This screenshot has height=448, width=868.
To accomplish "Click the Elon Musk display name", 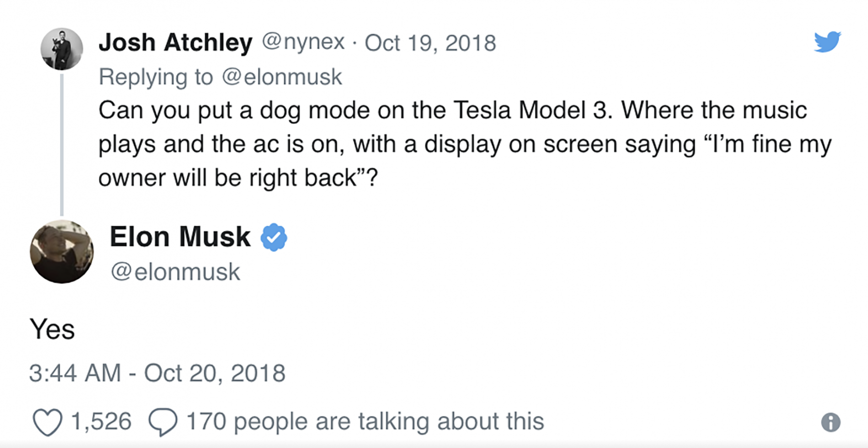I will click(x=180, y=237).
